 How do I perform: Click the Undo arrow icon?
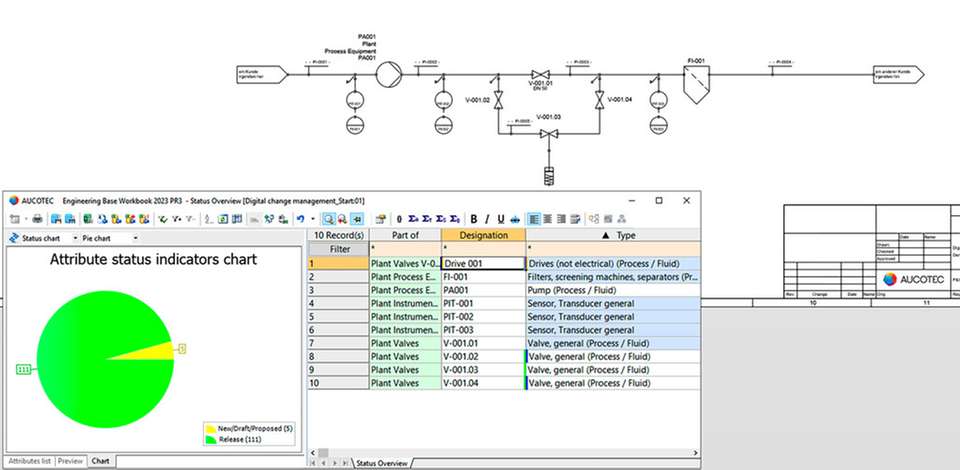pos(301,218)
